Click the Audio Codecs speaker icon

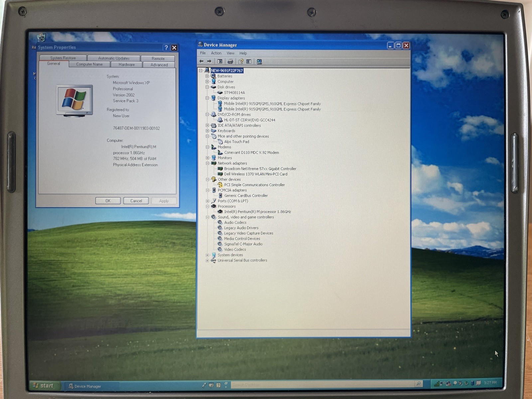tap(220, 222)
